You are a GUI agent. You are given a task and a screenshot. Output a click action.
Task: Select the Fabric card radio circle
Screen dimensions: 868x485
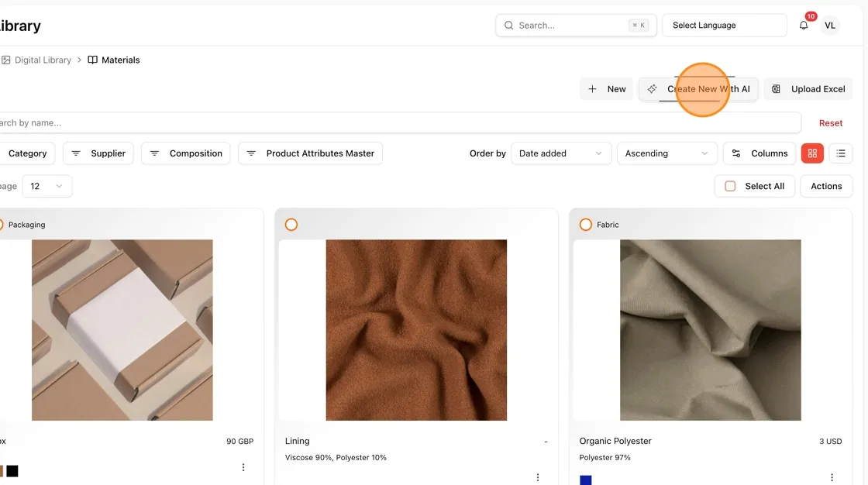click(585, 224)
